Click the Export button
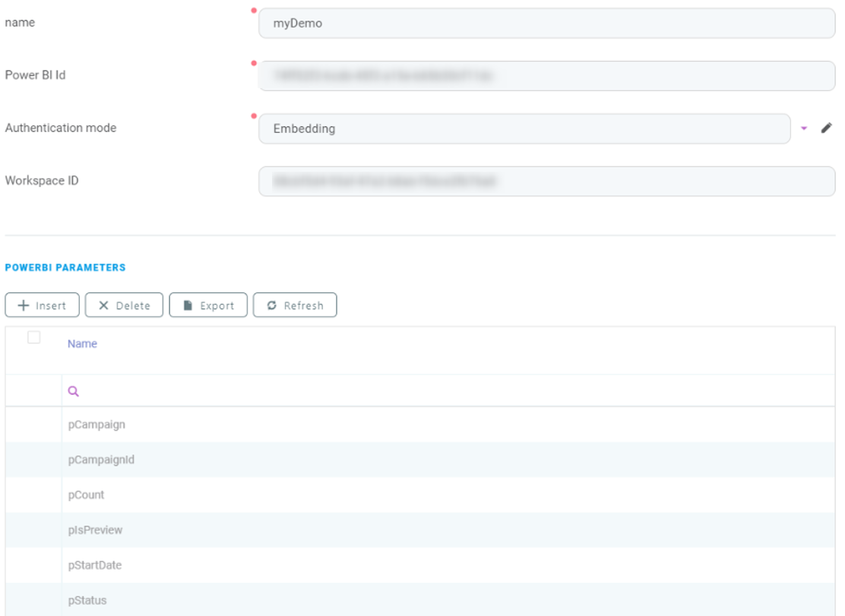This screenshot has width=845, height=616. pyautogui.click(x=208, y=305)
